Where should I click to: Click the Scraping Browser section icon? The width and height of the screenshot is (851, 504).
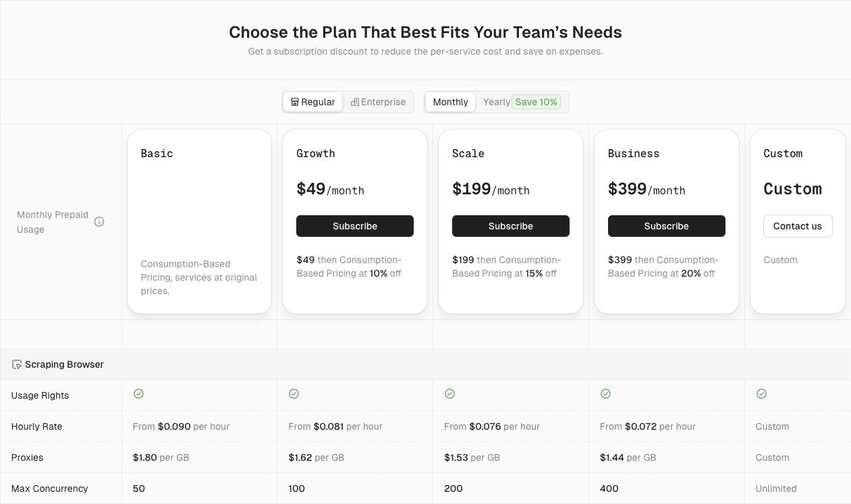17,364
